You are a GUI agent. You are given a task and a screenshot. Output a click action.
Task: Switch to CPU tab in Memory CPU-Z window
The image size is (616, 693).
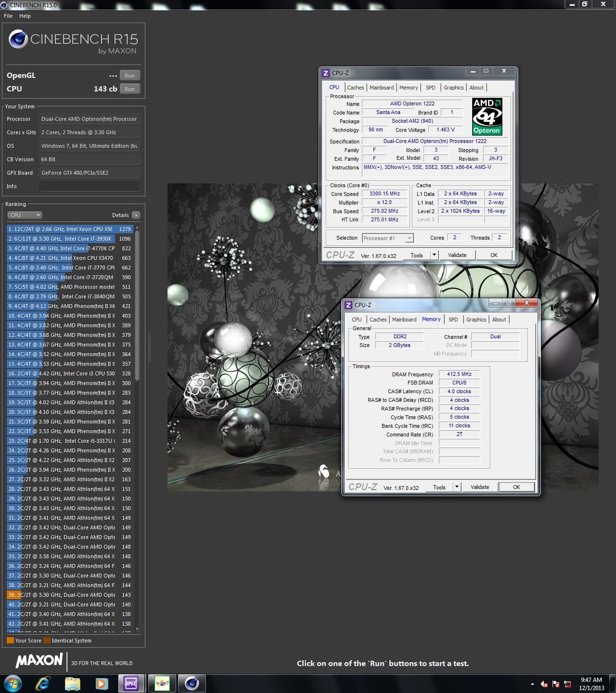pos(357,320)
